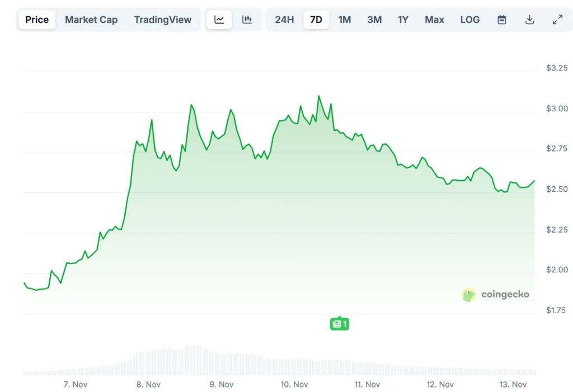
Task: View the 1M price history
Action: point(345,19)
